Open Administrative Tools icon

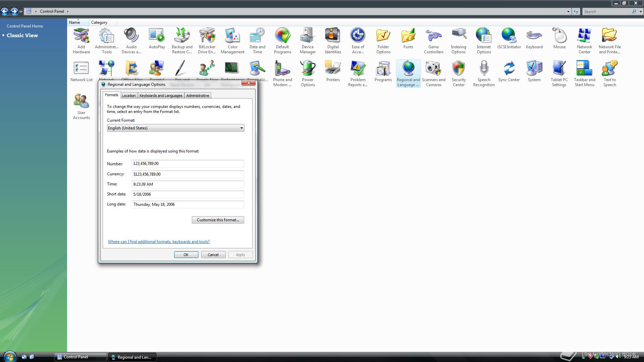(x=107, y=41)
